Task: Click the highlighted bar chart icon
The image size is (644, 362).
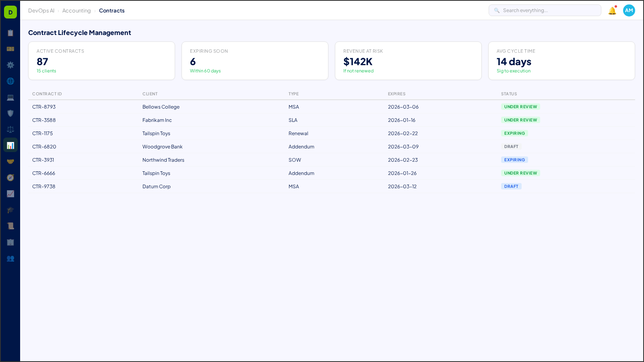Action: (10, 145)
